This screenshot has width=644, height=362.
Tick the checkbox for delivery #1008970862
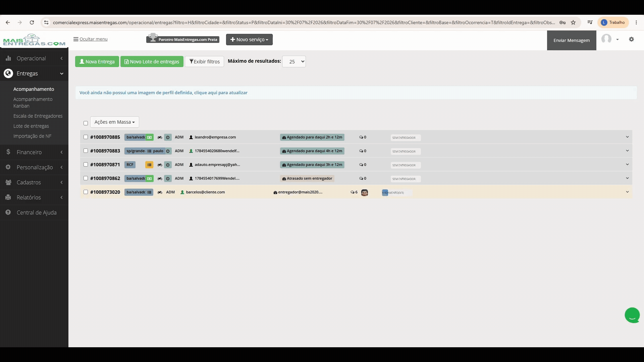(x=86, y=178)
